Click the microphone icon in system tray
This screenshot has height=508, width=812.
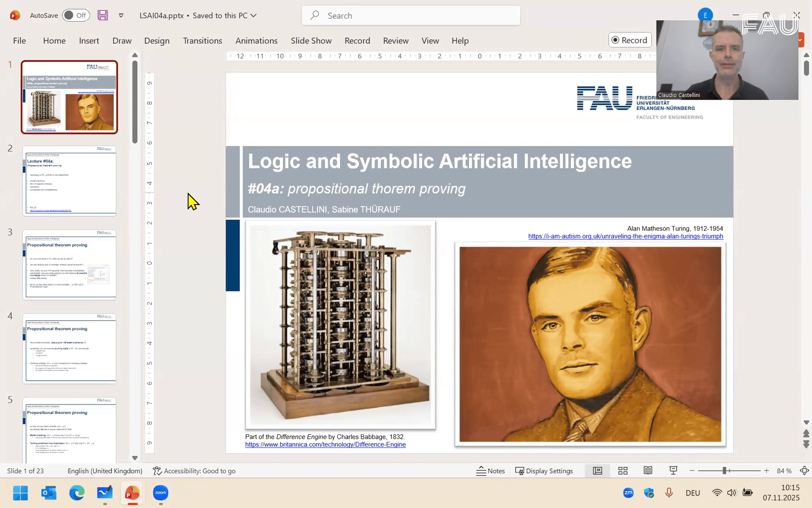(669, 492)
